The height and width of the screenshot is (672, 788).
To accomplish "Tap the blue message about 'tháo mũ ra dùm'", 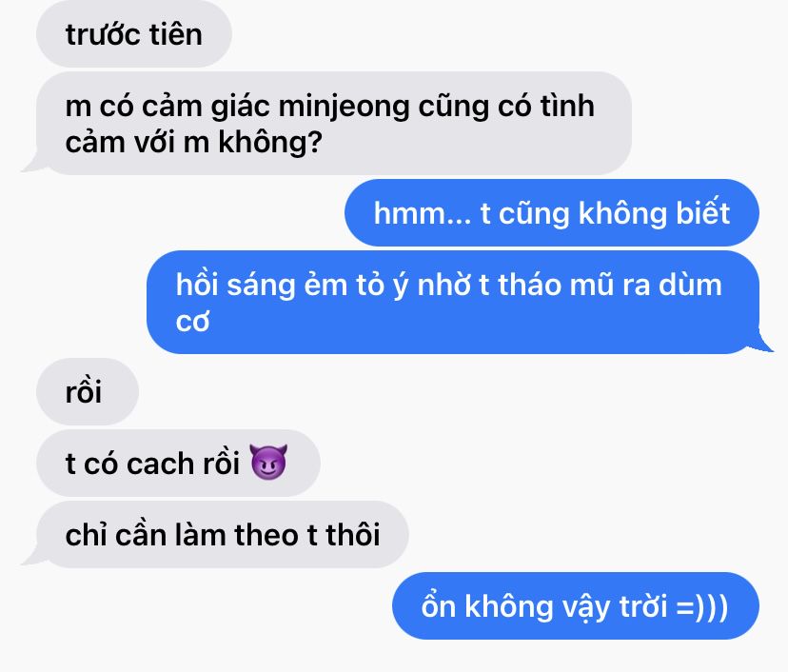I will pyautogui.click(x=453, y=302).
